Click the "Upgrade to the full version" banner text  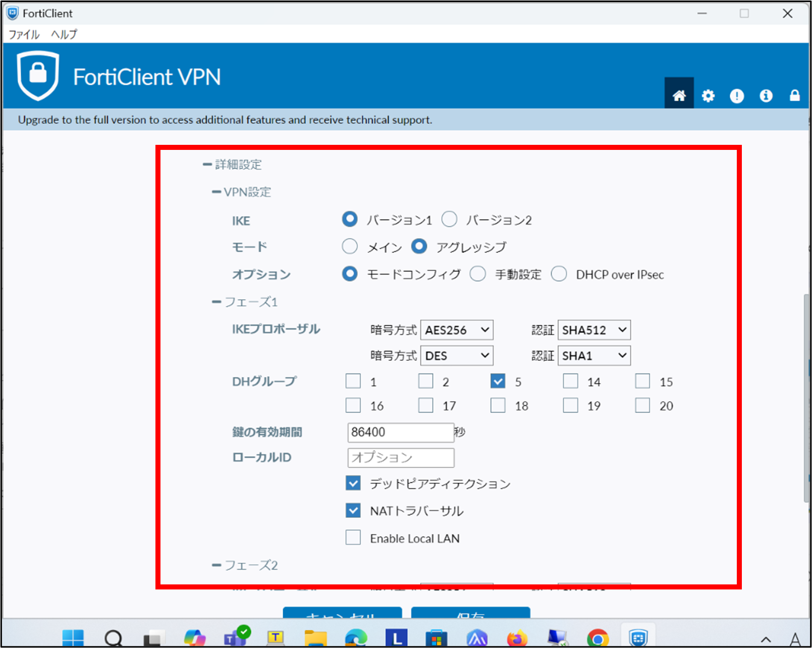pos(225,120)
